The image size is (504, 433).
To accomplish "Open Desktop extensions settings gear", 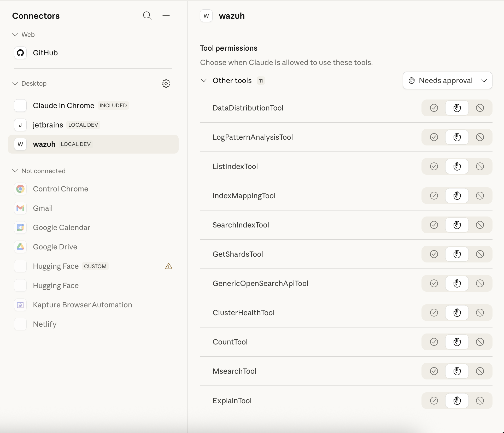I will [x=166, y=84].
